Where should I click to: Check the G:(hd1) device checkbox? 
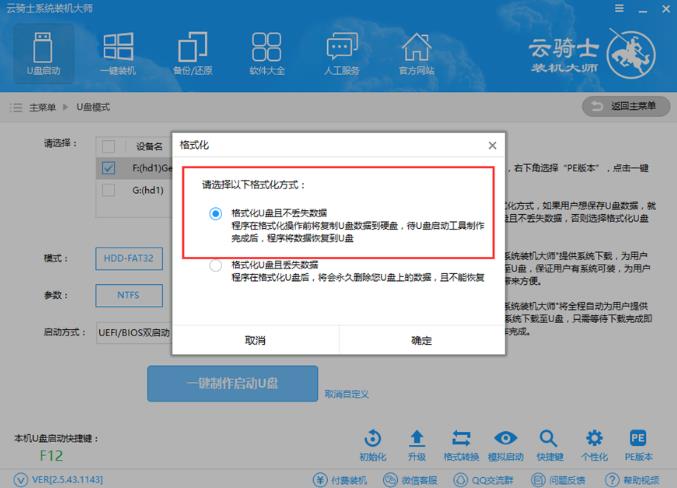click(108, 190)
